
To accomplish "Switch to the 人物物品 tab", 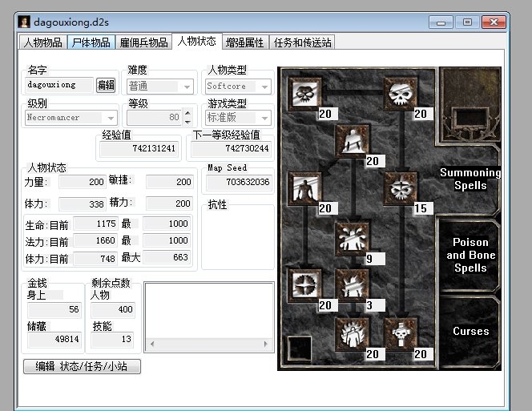I will coord(42,42).
